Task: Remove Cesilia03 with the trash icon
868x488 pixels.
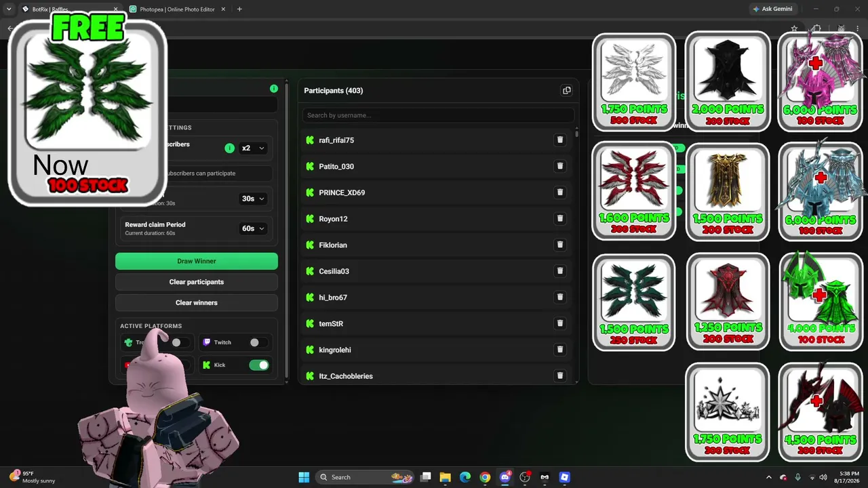Action: (x=560, y=271)
